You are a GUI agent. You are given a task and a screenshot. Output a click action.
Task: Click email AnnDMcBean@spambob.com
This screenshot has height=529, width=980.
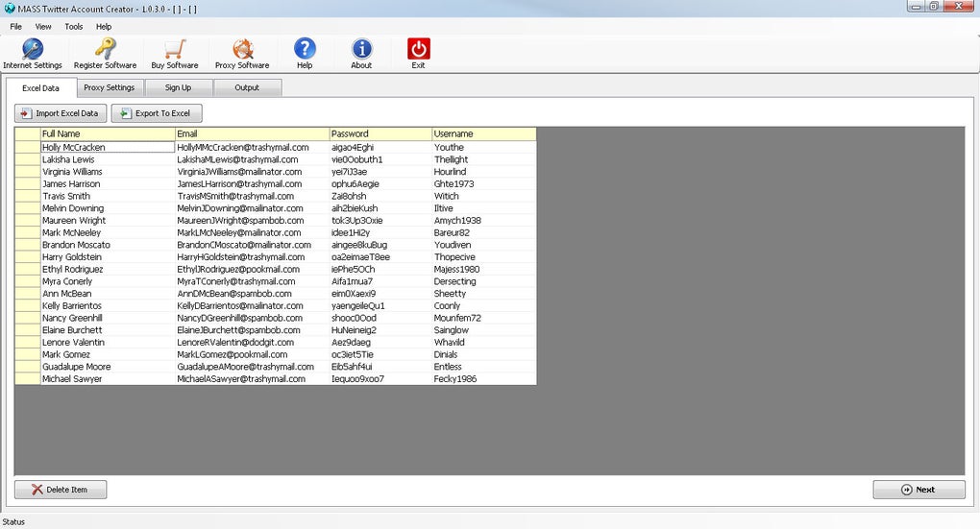click(x=252, y=294)
